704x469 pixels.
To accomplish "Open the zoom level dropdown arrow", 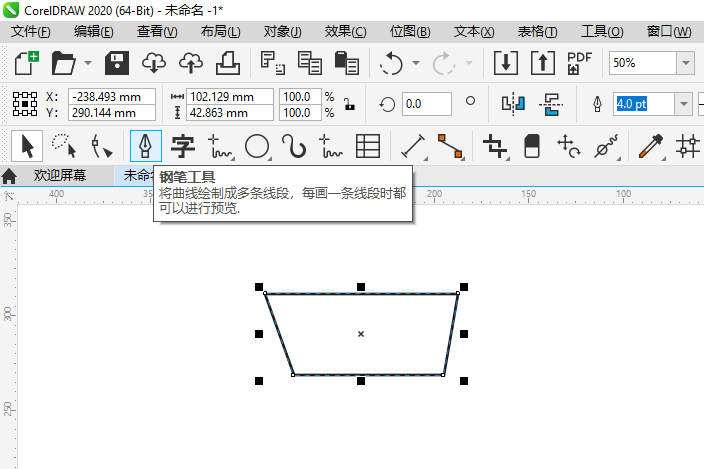I will point(686,63).
